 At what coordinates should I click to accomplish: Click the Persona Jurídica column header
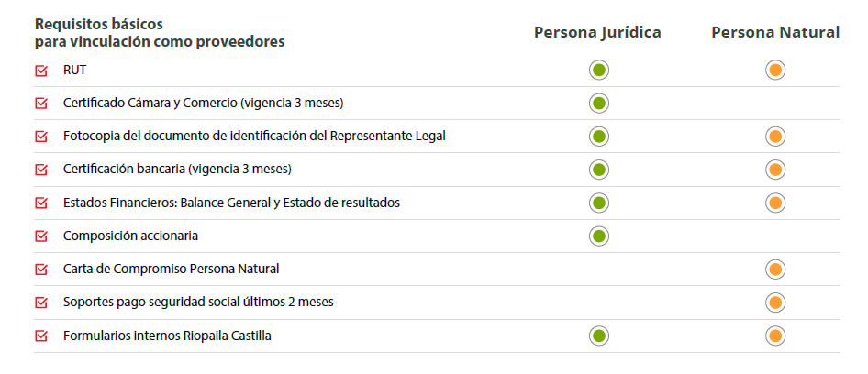598,33
